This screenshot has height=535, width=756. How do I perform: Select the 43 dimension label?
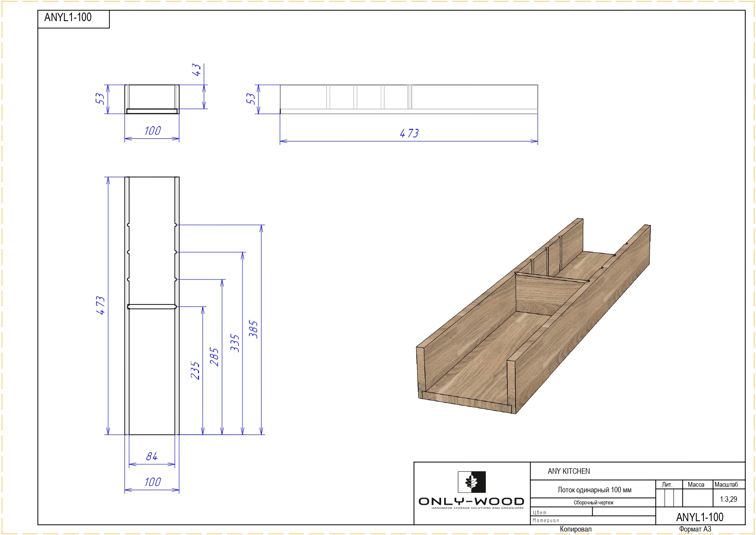point(196,70)
